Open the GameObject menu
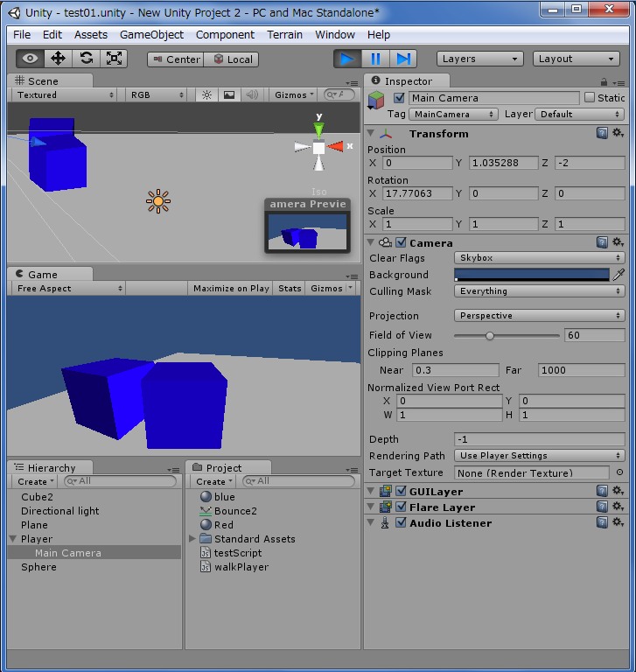636x672 pixels. [x=151, y=35]
